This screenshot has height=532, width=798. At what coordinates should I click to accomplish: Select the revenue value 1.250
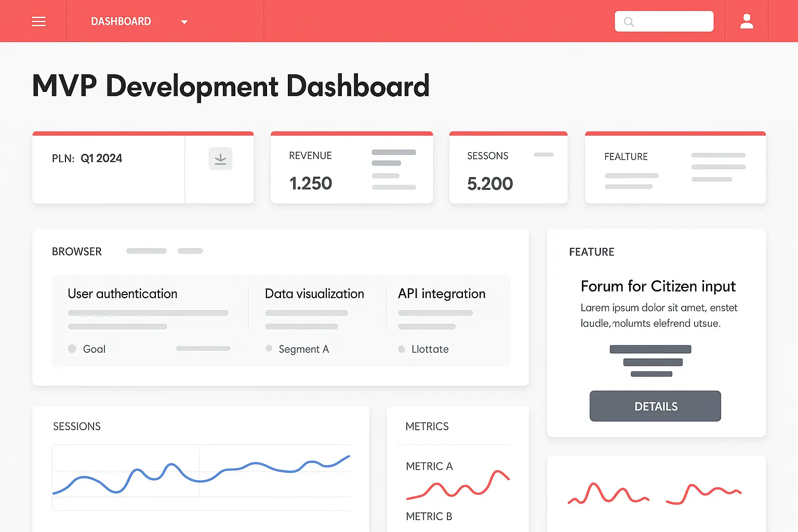pos(311,183)
